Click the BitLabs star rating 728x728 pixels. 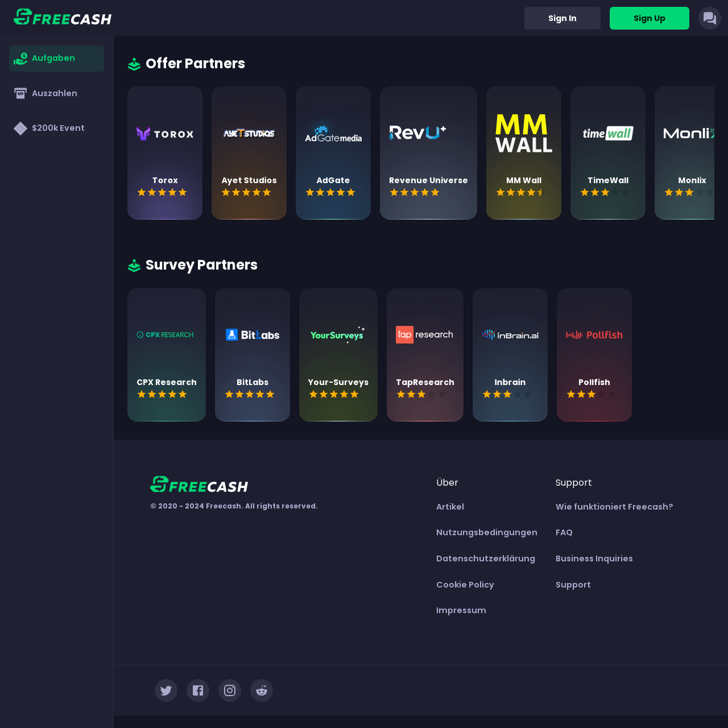[250, 394]
